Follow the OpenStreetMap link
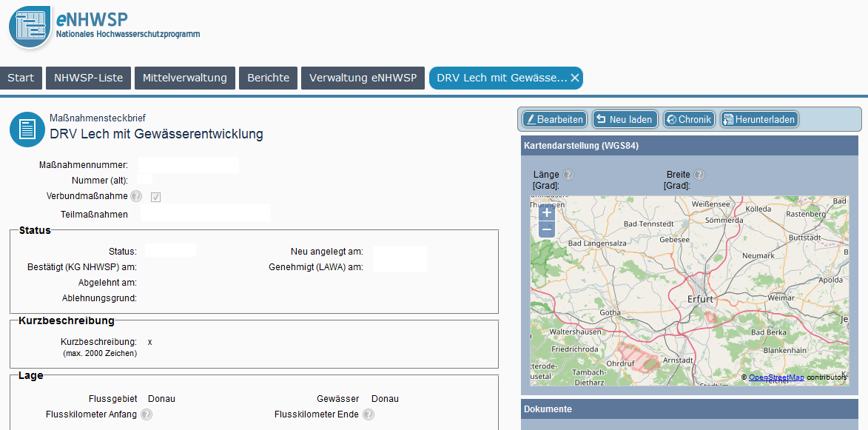The height and width of the screenshot is (430, 868). point(776,377)
